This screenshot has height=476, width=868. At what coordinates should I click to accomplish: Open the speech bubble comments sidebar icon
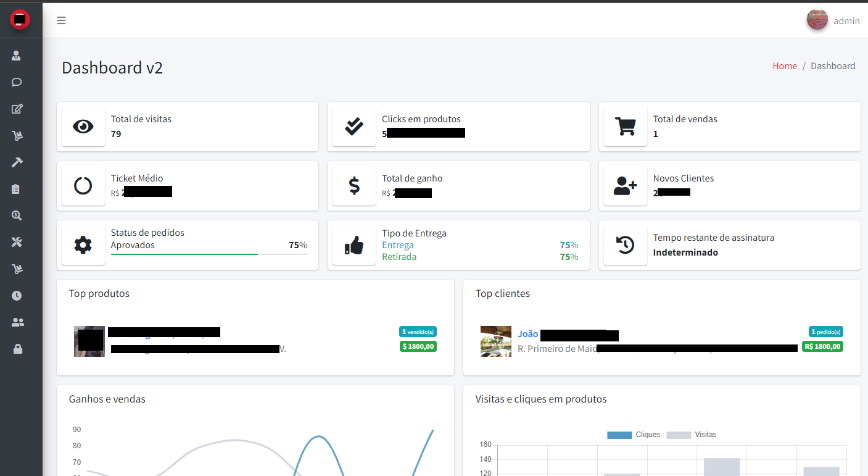point(17,82)
